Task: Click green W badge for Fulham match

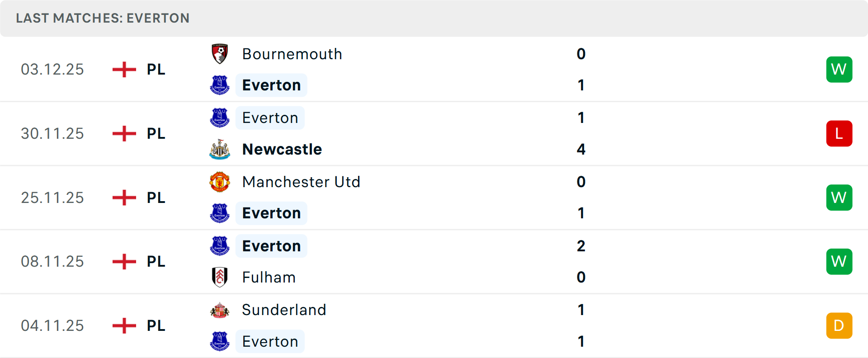Action: [839, 261]
